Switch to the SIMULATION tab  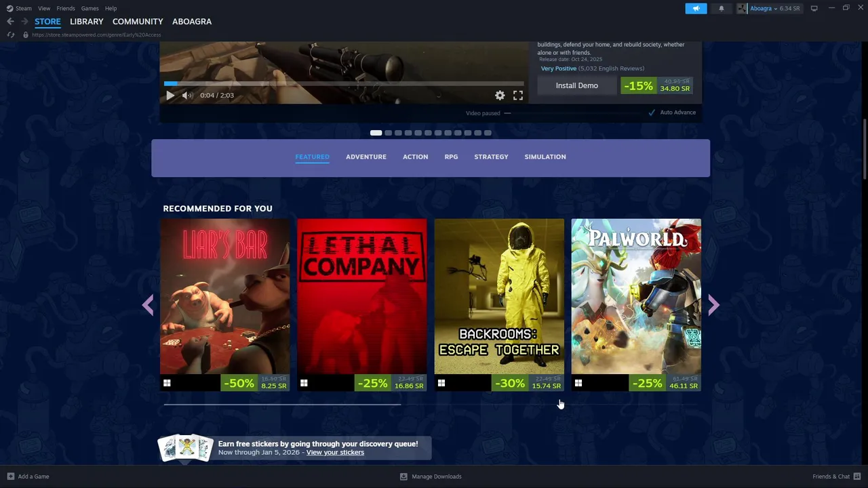[545, 157]
